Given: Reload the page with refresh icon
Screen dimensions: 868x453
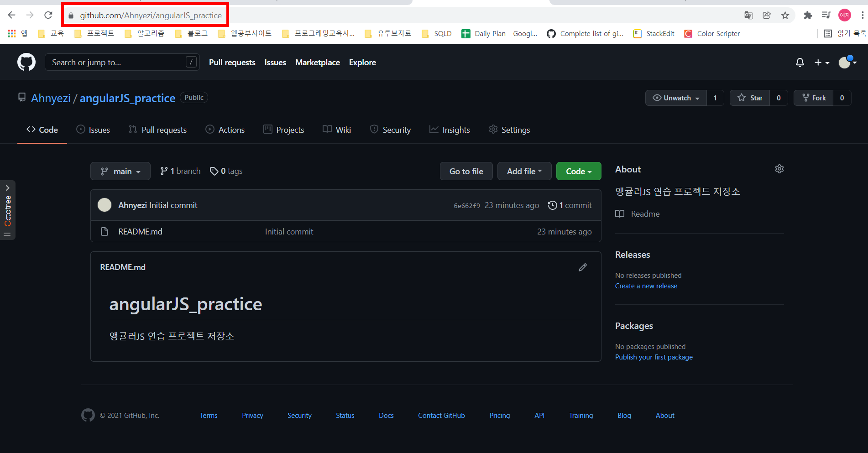Looking at the screenshot, I should point(48,15).
